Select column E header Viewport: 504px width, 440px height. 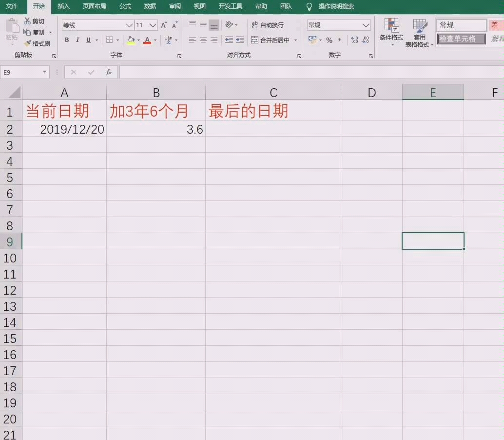pyautogui.click(x=433, y=92)
